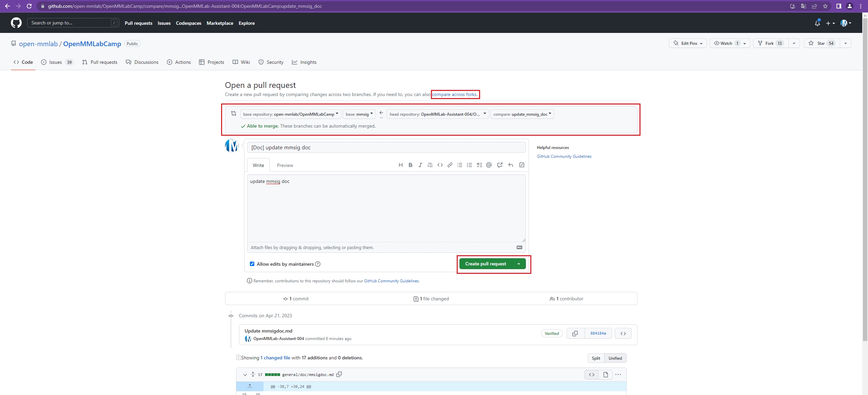
Task: Follow the compare across forks link
Action: coord(454,94)
